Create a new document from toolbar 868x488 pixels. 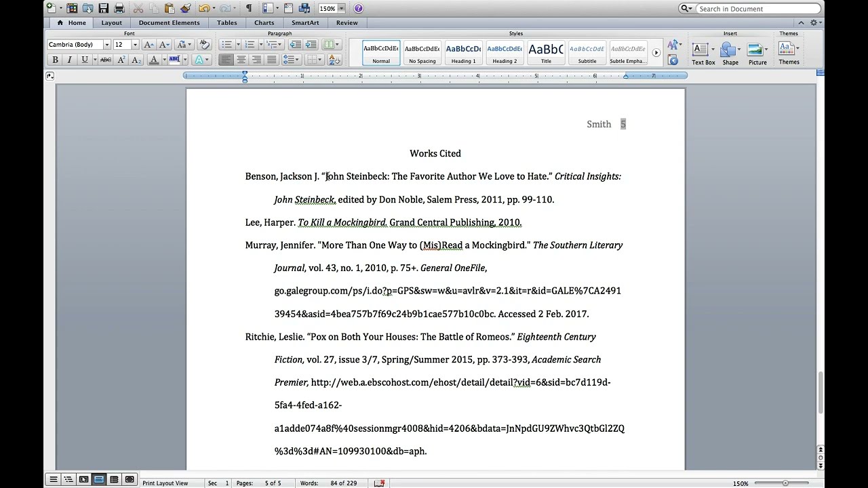[52, 8]
